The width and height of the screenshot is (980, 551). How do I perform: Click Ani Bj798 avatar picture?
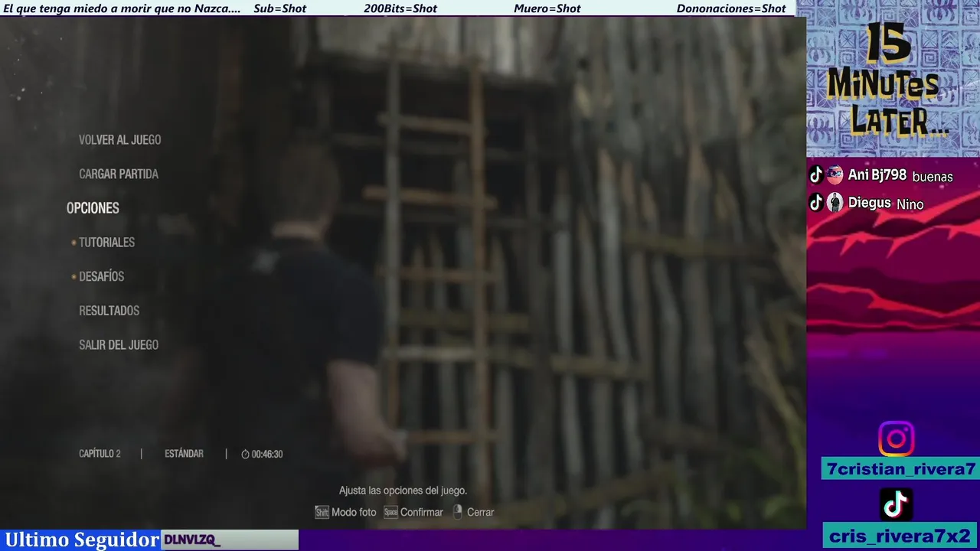pyautogui.click(x=835, y=175)
